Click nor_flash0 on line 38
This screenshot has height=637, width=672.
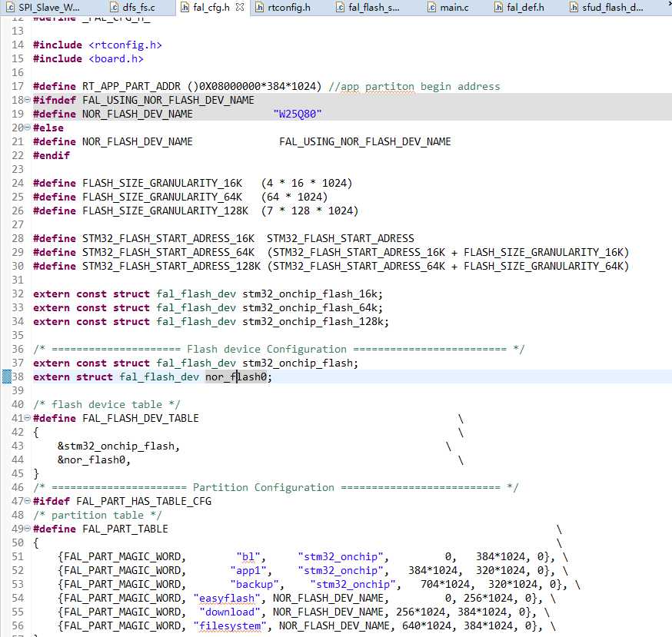click(236, 377)
